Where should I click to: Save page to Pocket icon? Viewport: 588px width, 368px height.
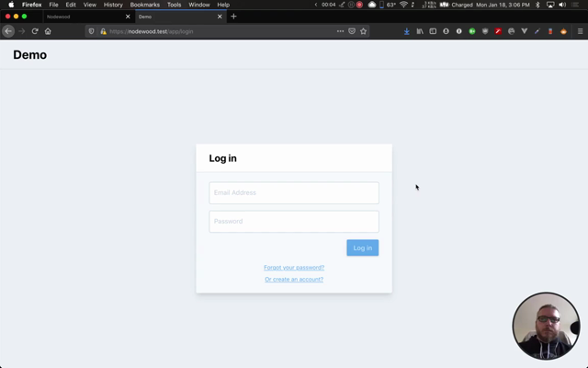(x=352, y=31)
